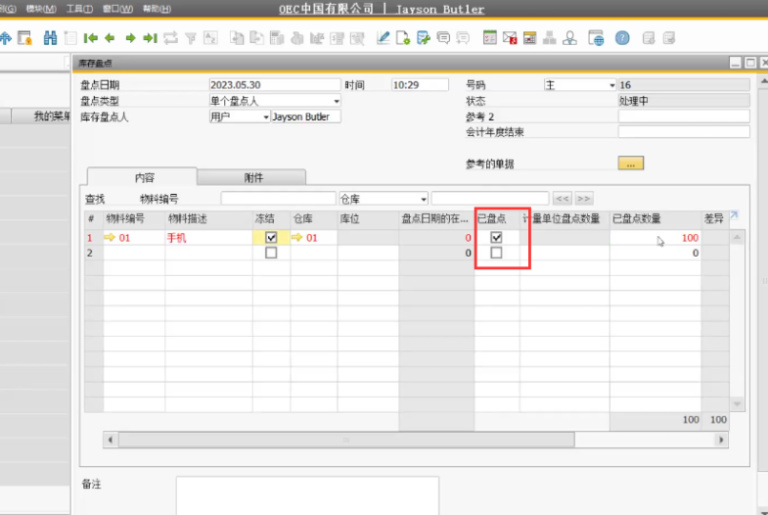Open the blue help question icon

click(x=623, y=38)
